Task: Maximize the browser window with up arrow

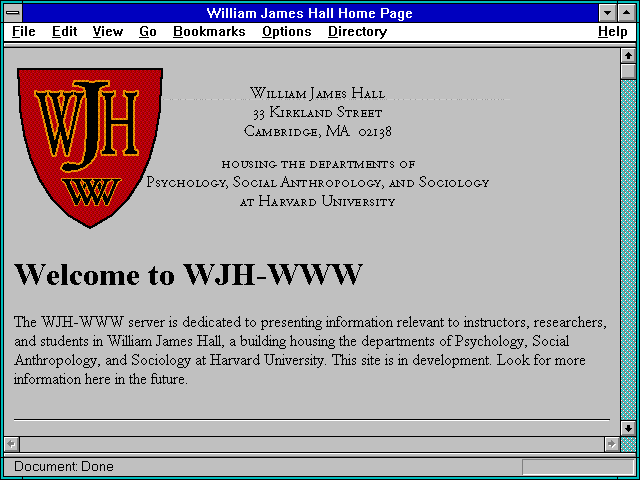Action: coord(627,13)
